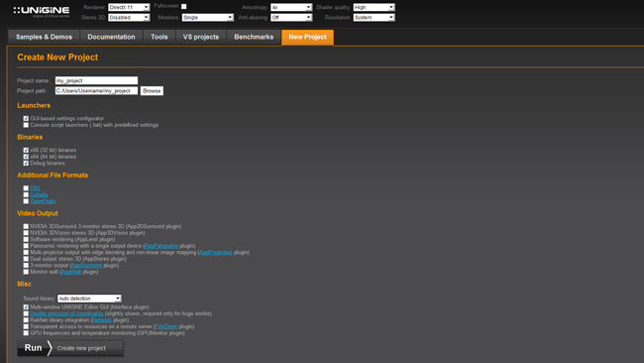This screenshot has width=644, height=363.
Task: Click the Browse button
Action: [152, 91]
